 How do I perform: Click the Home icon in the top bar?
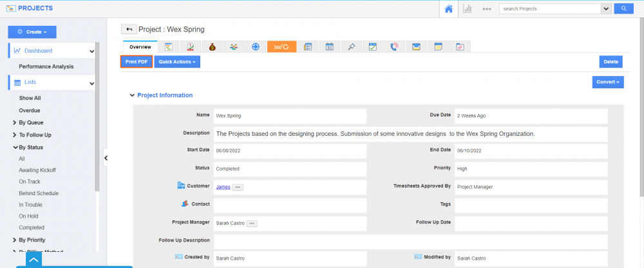click(x=448, y=9)
